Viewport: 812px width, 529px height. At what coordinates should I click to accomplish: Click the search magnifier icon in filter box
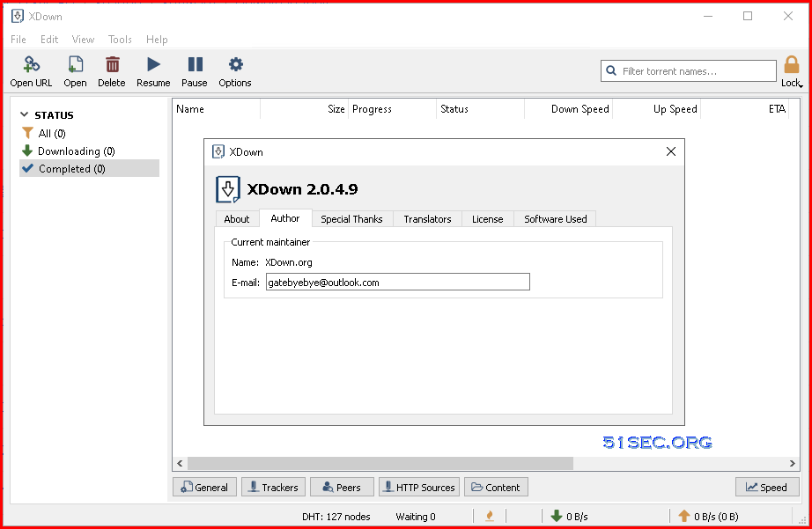611,71
